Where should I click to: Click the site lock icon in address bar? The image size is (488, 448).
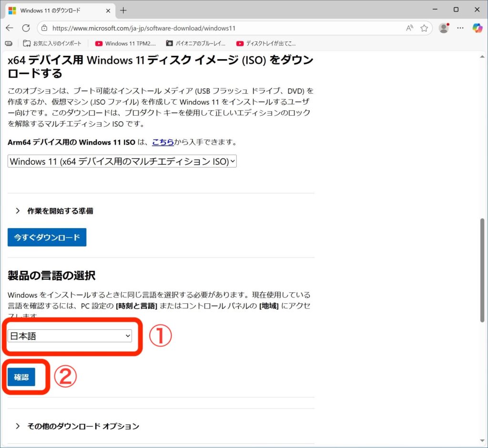pyautogui.click(x=44, y=28)
